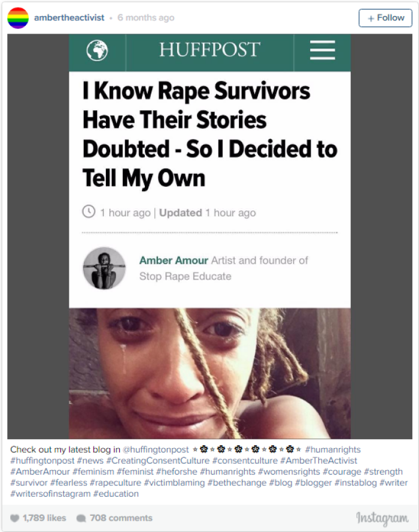
Task: Click the #writersofinstagram hashtag
Action: click(x=50, y=494)
